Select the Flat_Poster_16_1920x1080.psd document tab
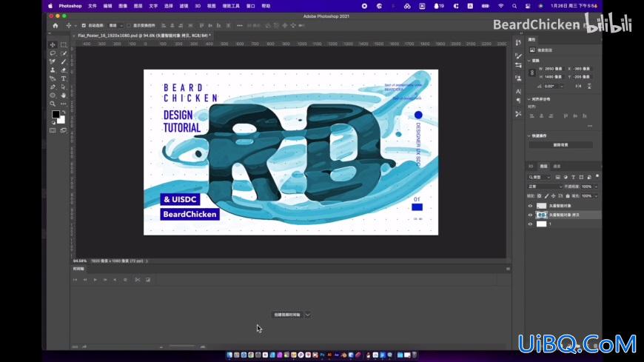This screenshot has width=644, height=362. pyautogui.click(x=144, y=36)
